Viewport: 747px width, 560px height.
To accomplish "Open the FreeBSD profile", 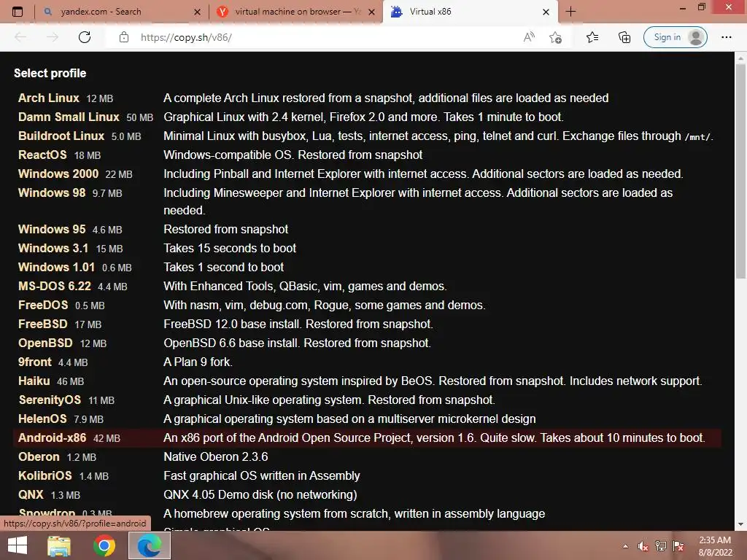I will (43, 324).
